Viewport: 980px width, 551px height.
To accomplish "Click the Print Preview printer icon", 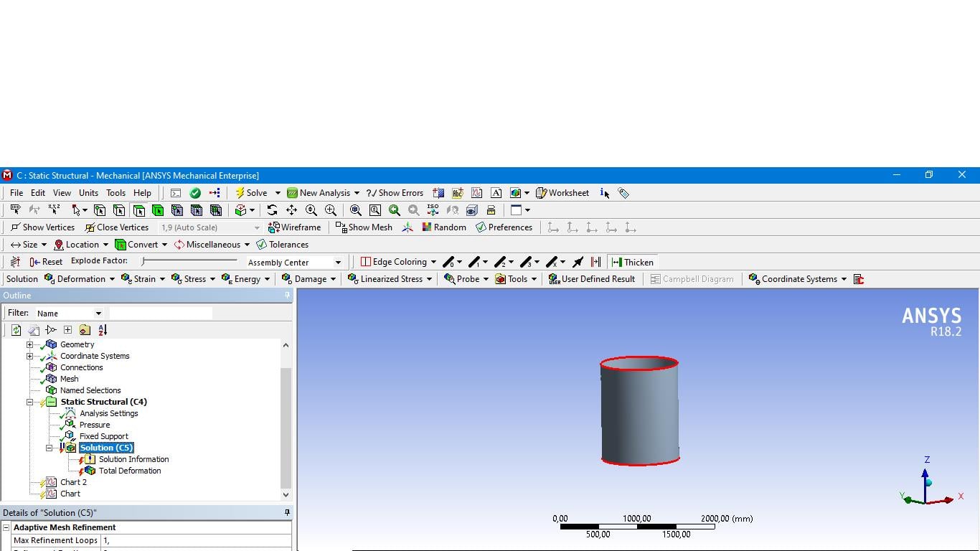I will point(491,210).
